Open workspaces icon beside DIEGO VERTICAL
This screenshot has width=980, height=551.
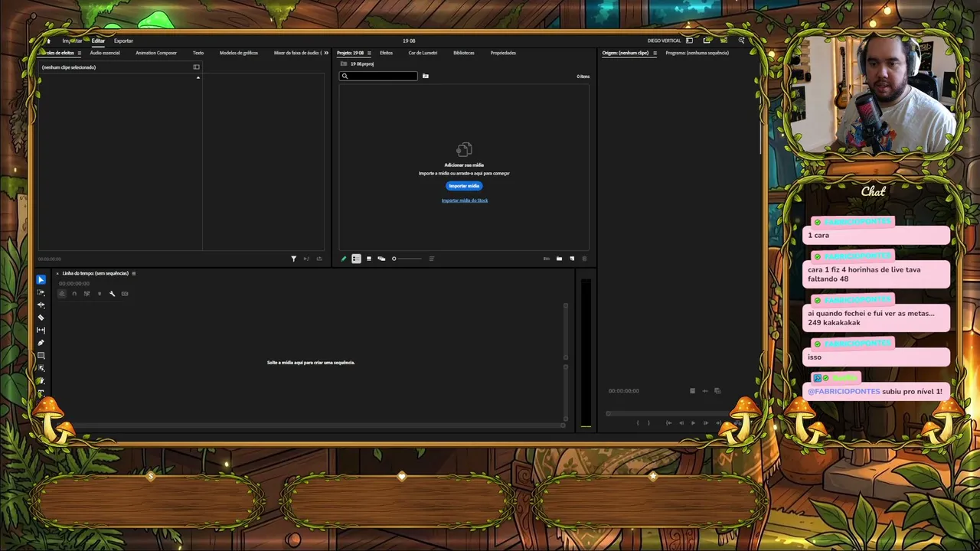(689, 41)
